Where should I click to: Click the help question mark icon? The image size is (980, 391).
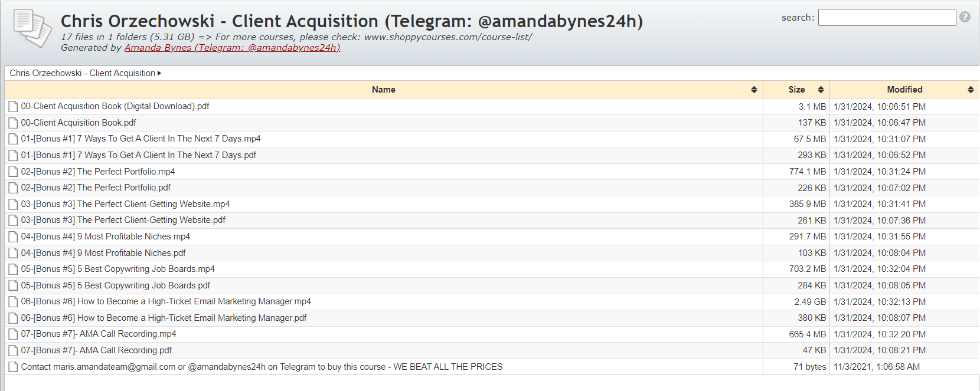point(965,17)
